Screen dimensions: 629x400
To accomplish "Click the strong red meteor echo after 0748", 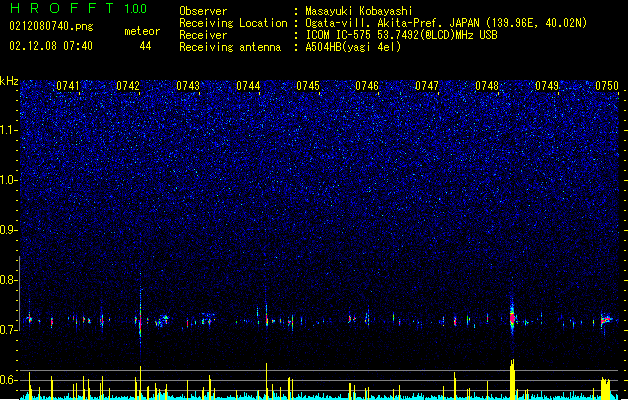I will click(512, 317).
